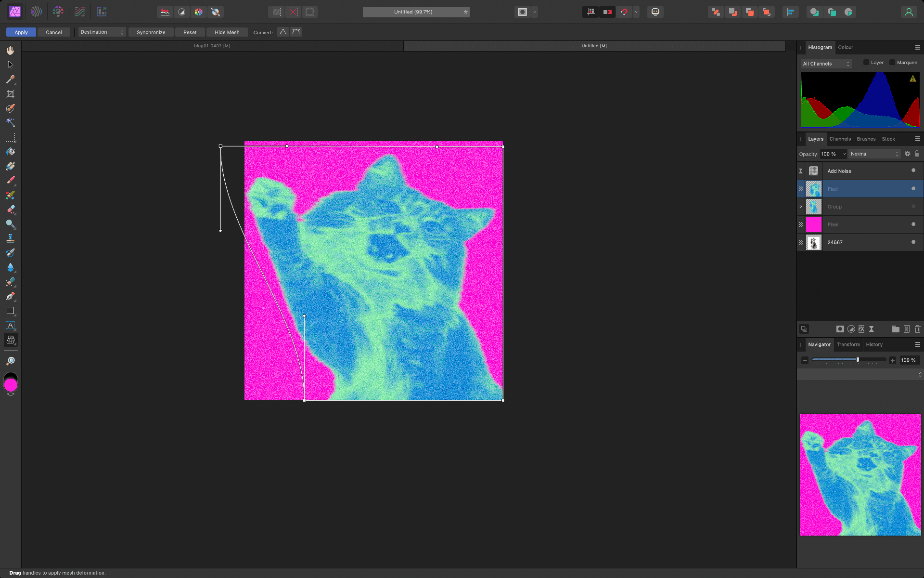Click the 24667 layer thumbnail
This screenshot has width=924, height=578.
pyautogui.click(x=814, y=242)
